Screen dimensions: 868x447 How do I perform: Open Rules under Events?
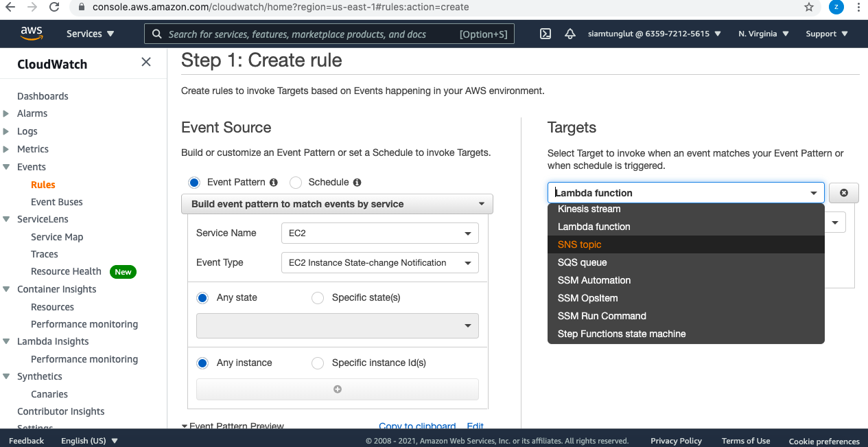click(43, 185)
